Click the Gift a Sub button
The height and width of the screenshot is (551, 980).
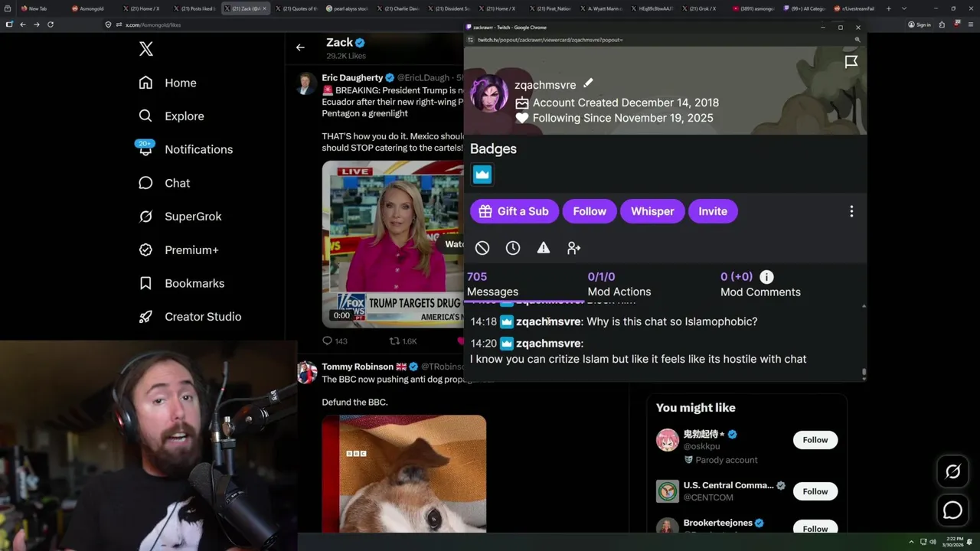tap(514, 211)
